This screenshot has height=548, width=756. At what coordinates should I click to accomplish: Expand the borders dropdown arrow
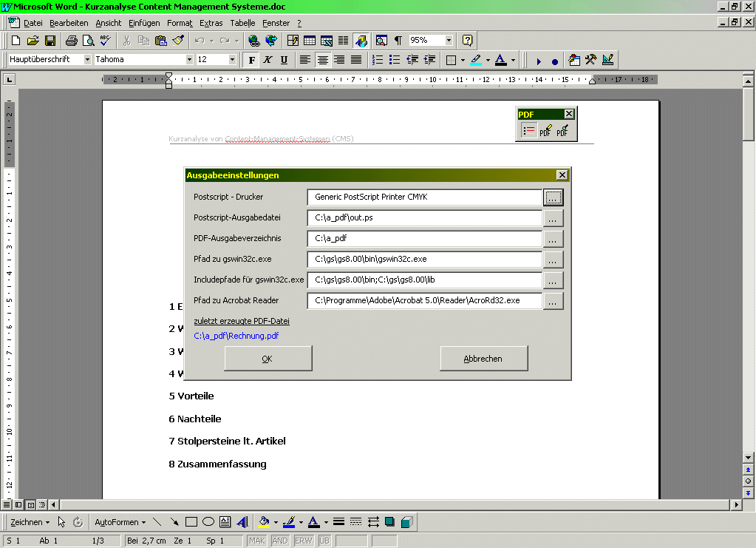pyautogui.click(x=463, y=61)
